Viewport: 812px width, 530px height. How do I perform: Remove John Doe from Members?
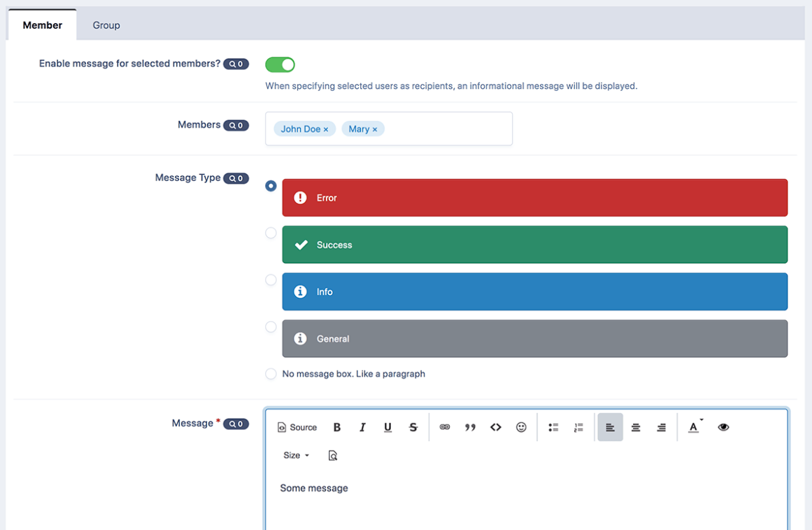point(326,129)
